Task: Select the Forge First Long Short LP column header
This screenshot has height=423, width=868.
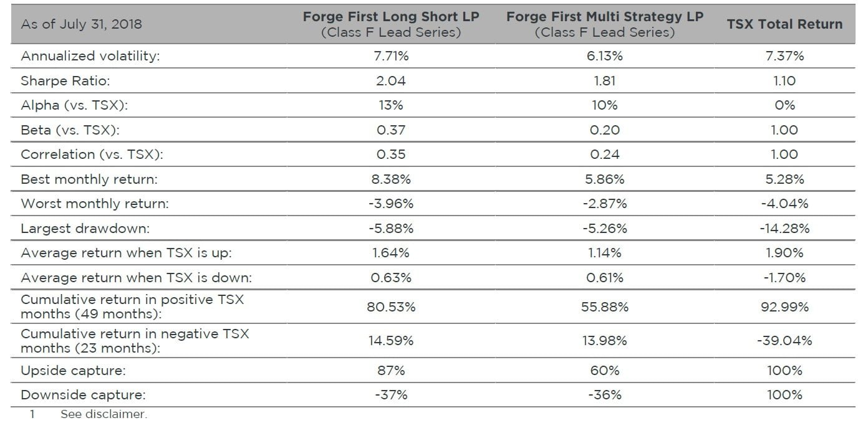Action: [391, 24]
